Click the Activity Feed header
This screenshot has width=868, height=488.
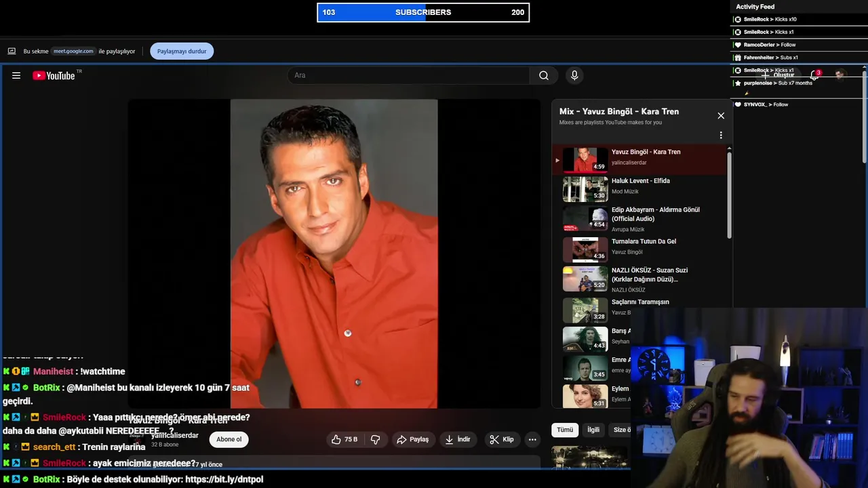tap(755, 7)
